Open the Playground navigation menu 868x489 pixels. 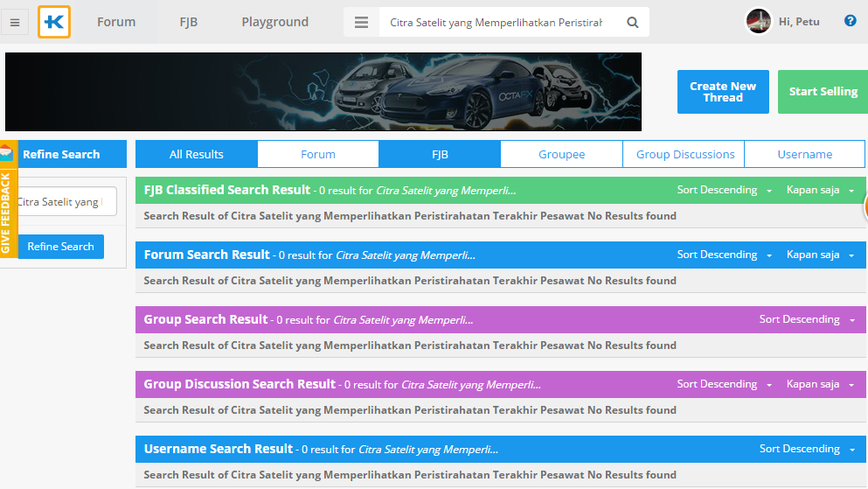(275, 22)
